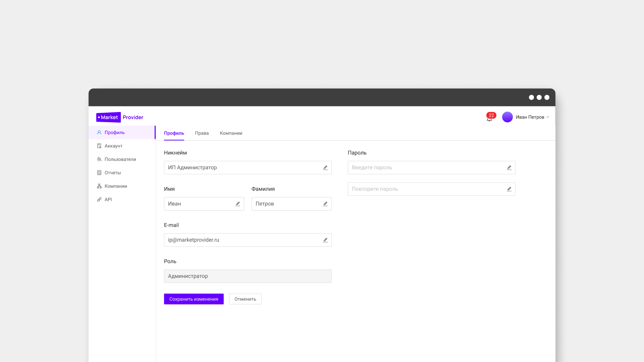This screenshot has height=362, width=644.
Task: Click the edit pencil in Никнейм field
Action: (x=325, y=168)
